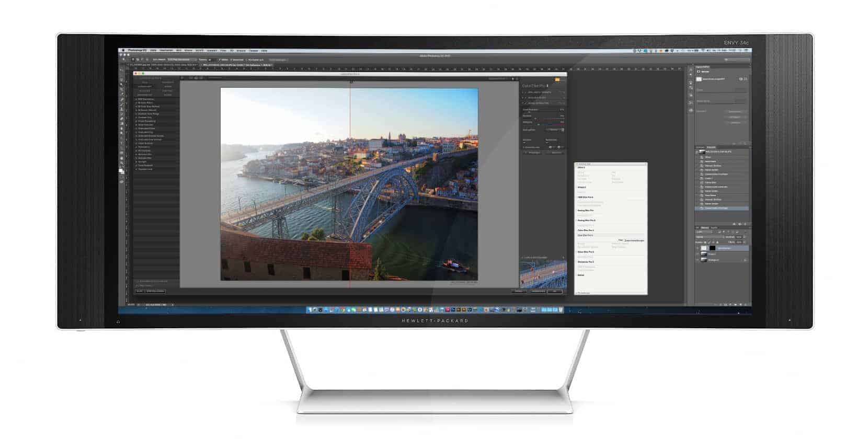
Task: Select the highlighted last state in the History panel
Action: [722, 208]
